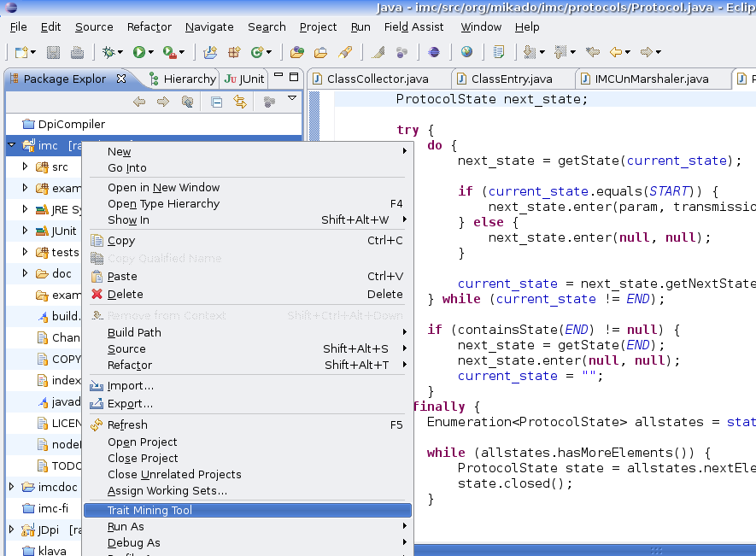Click the Run button in toolbar
Viewport: 756px width, 556px height.
click(x=138, y=52)
